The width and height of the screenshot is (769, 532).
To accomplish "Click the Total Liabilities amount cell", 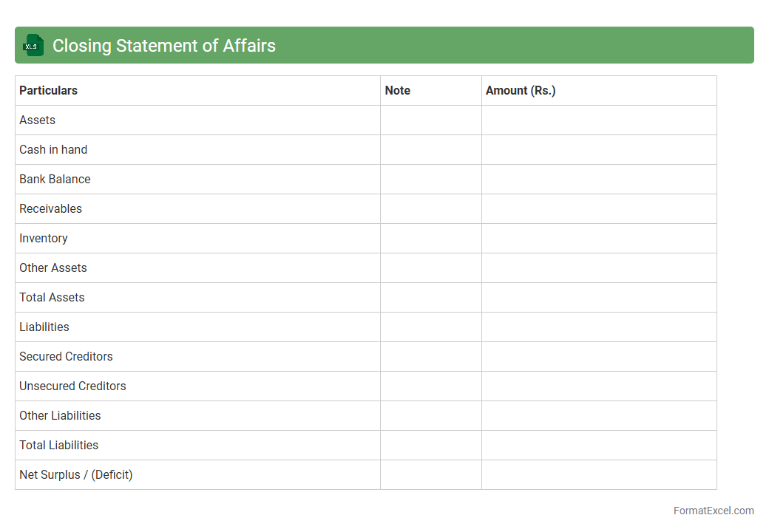I will click(x=599, y=446).
